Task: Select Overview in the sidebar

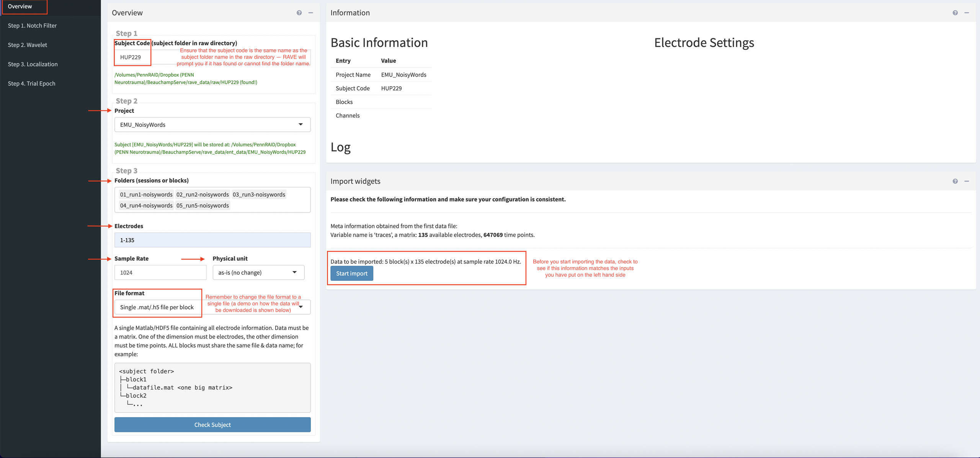Action: 20,7
